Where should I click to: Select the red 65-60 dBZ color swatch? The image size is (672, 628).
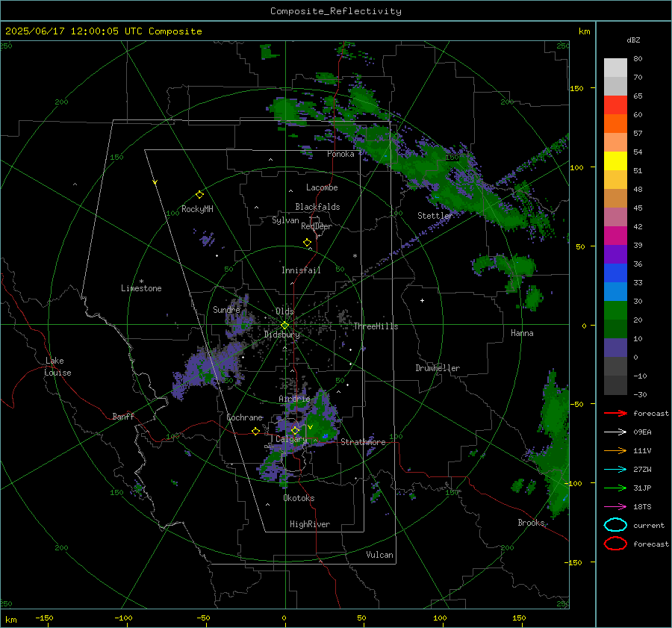[x=615, y=105]
